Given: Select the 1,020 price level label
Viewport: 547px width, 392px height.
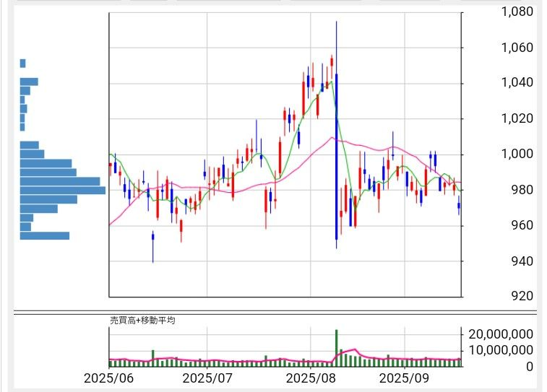Looking at the screenshot, I should pyautogui.click(x=517, y=118).
